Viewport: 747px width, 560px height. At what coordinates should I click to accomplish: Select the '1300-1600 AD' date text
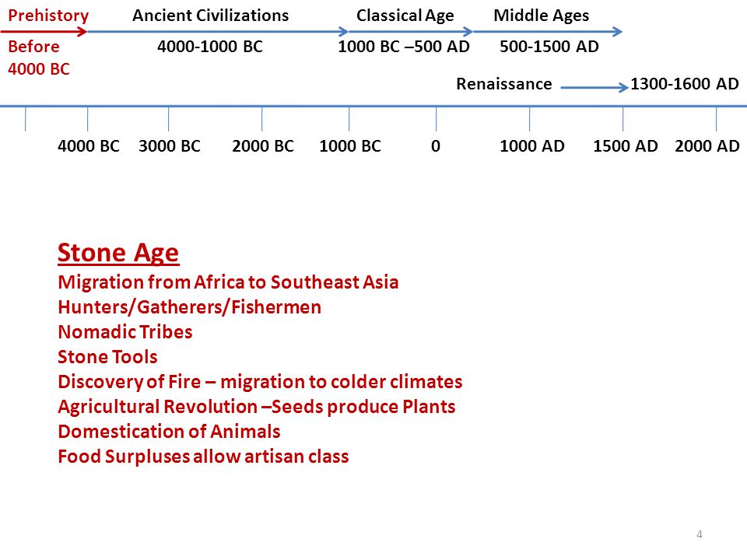pyautogui.click(x=685, y=84)
